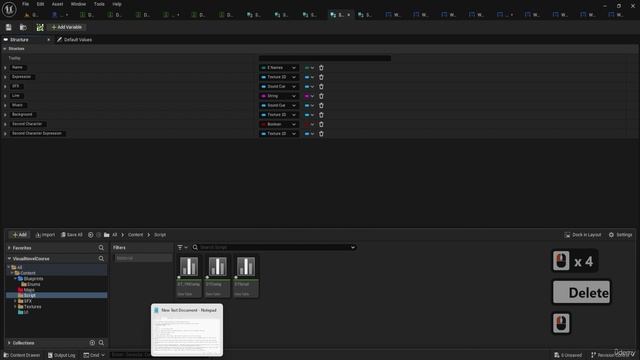Screen dimensions: 640x360
Task: Open the Cmd console type dropdown
Action: pyautogui.click(x=94, y=355)
